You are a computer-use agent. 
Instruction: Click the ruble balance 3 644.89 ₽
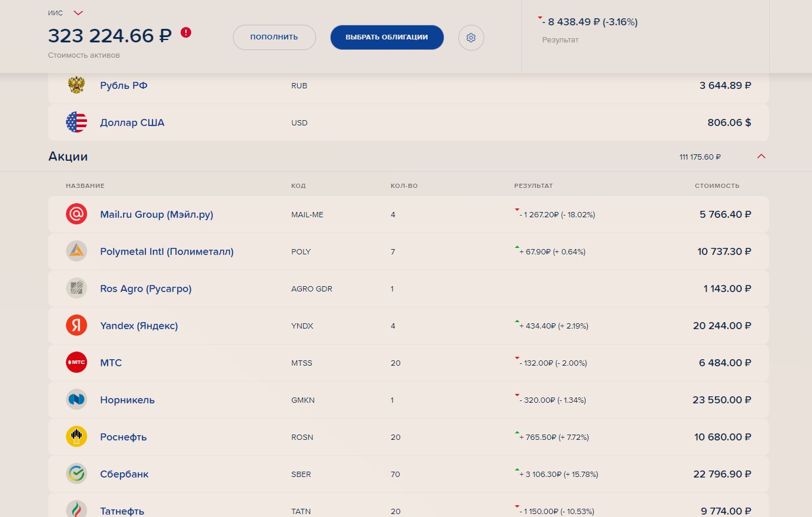click(726, 85)
